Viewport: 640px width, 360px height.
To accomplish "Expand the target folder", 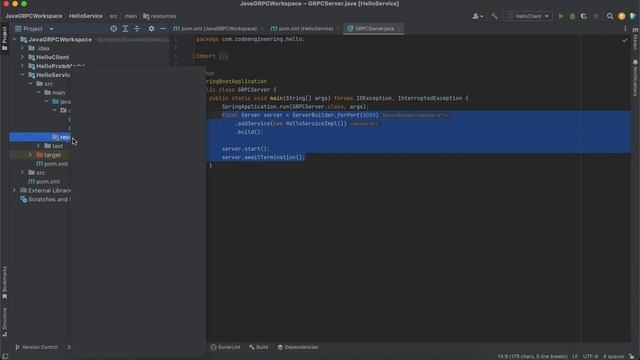I will [30, 155].
